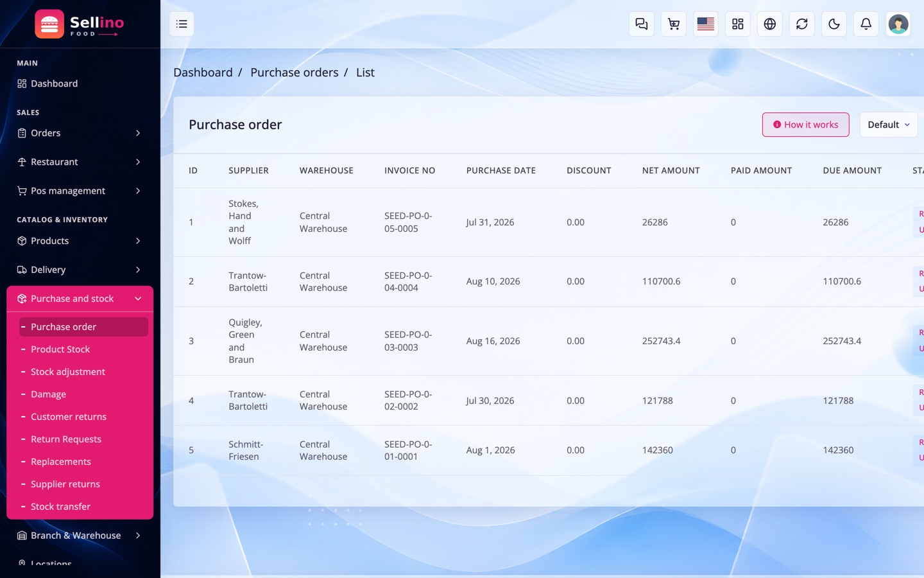
Task: Click the Purchase orders breadcrumb link
Action: click(x=295, y=73)
